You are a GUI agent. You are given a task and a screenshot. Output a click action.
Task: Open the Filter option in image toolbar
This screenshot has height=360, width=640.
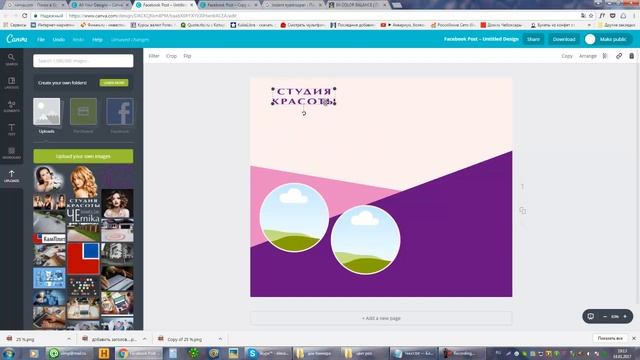tap(154, 56)
